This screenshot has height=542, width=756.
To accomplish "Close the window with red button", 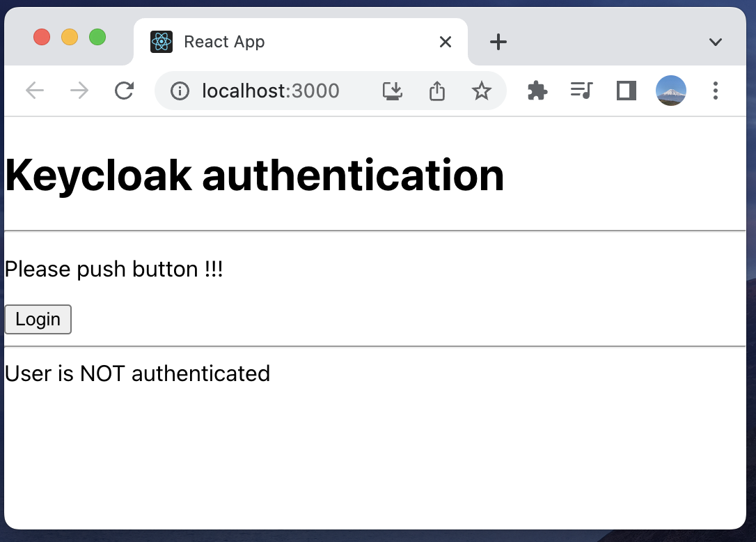I will click(x=42, y=37).
